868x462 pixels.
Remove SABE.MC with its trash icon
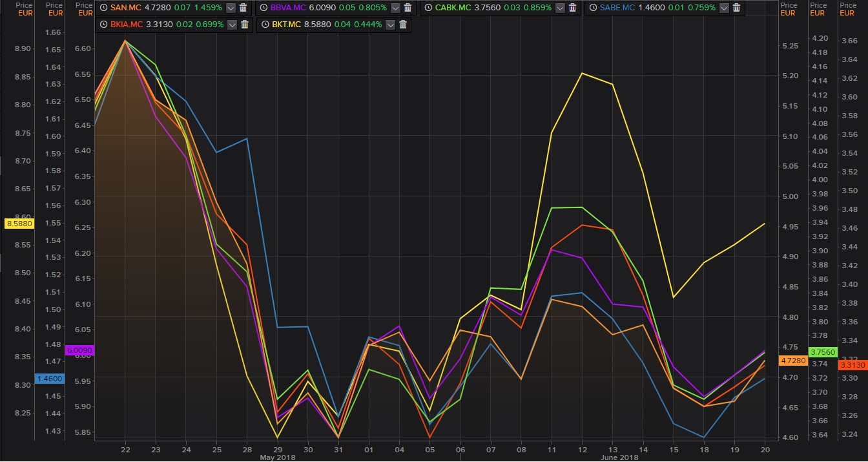[736, 8]
